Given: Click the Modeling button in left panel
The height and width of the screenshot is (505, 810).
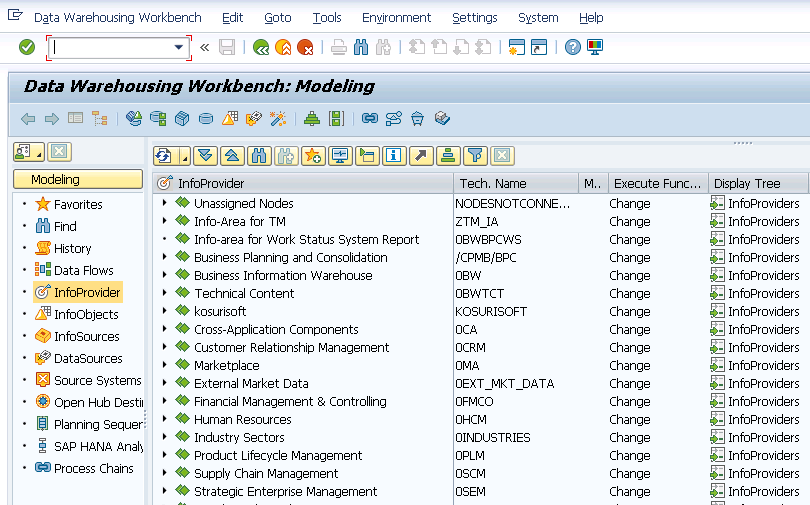Looking at the screenshot, I should tap(78, 180).
